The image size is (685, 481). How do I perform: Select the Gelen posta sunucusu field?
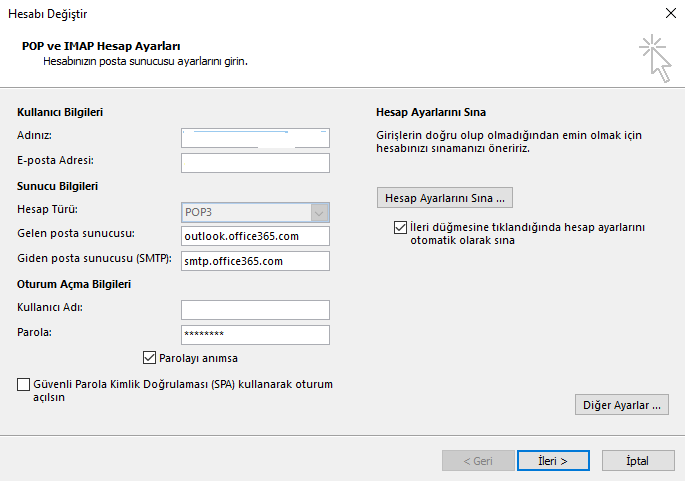click(x=255, y=236)
